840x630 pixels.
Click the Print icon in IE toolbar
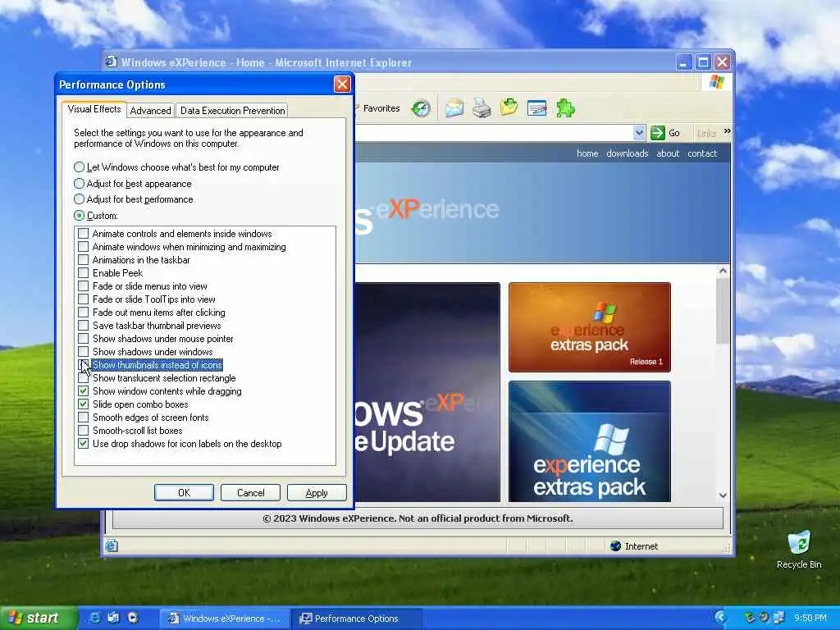pos(482,108)
